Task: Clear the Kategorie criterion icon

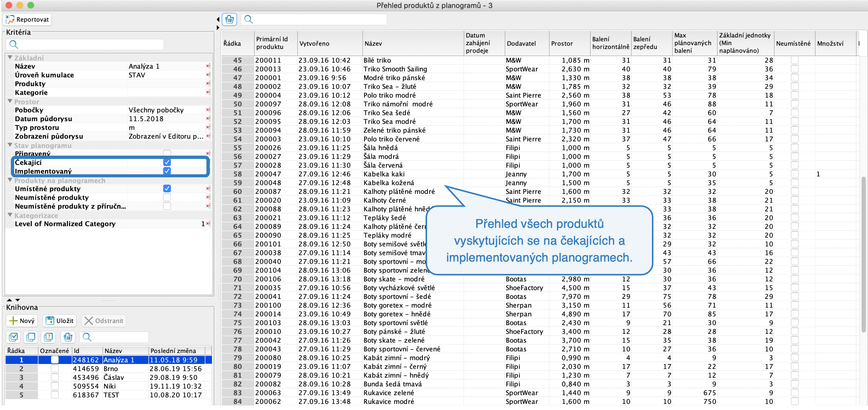Action: pos(208,92)
